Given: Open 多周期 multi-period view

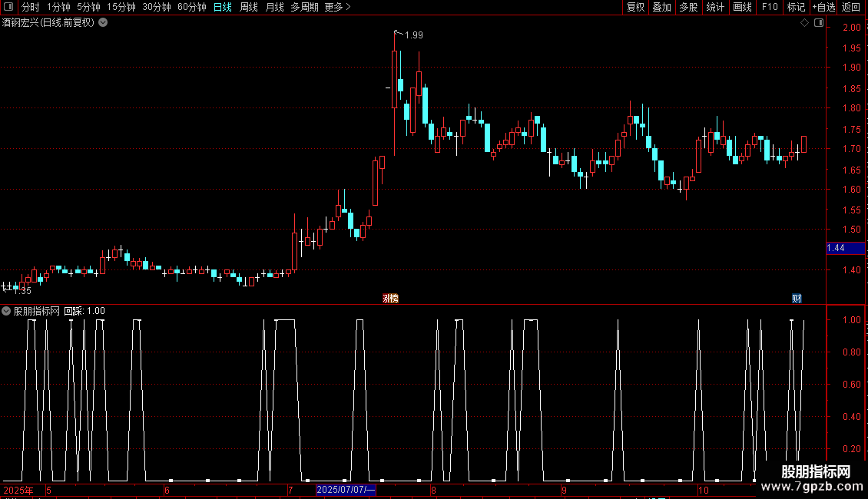Looking at the screenshot, I should tap(304, 7).
